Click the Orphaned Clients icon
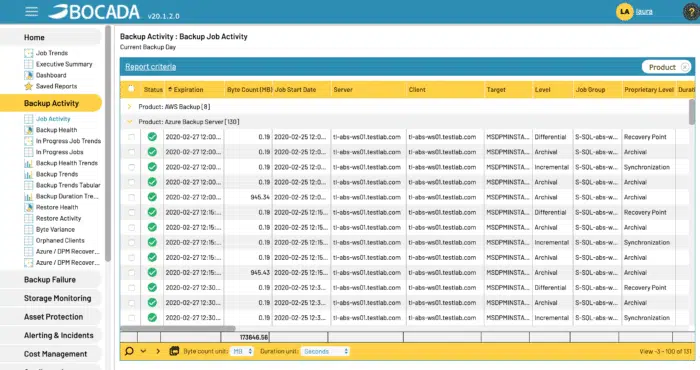 click(29, 240)
